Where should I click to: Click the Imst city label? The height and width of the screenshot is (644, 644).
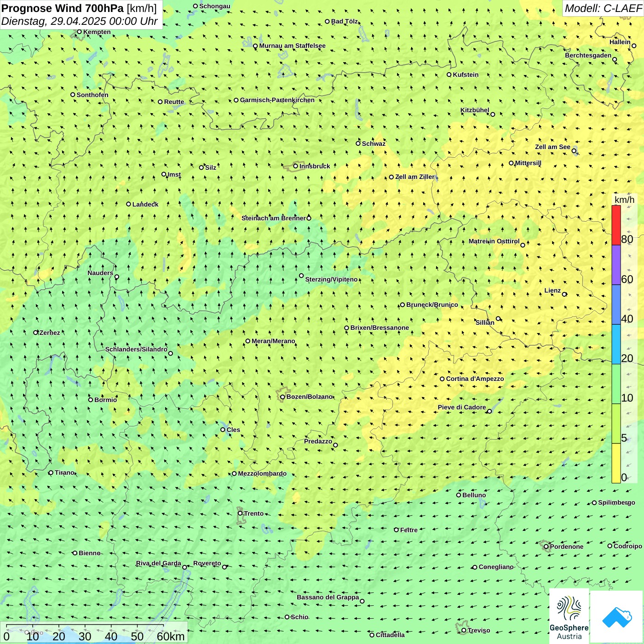coord(174,174)
